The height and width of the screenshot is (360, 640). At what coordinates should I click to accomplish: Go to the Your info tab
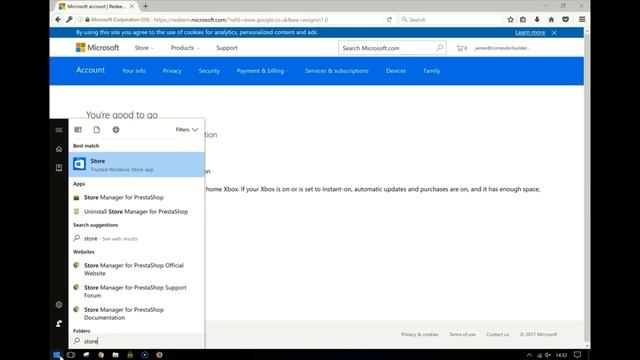[x=134, y=71]
